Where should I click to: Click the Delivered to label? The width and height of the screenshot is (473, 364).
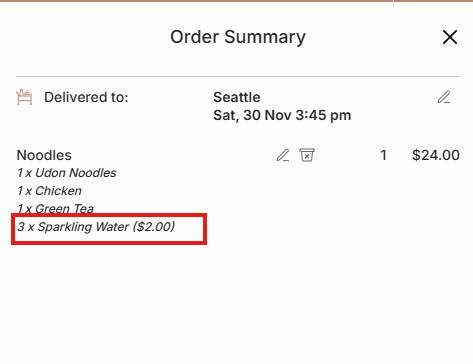[x=86, y=97]
